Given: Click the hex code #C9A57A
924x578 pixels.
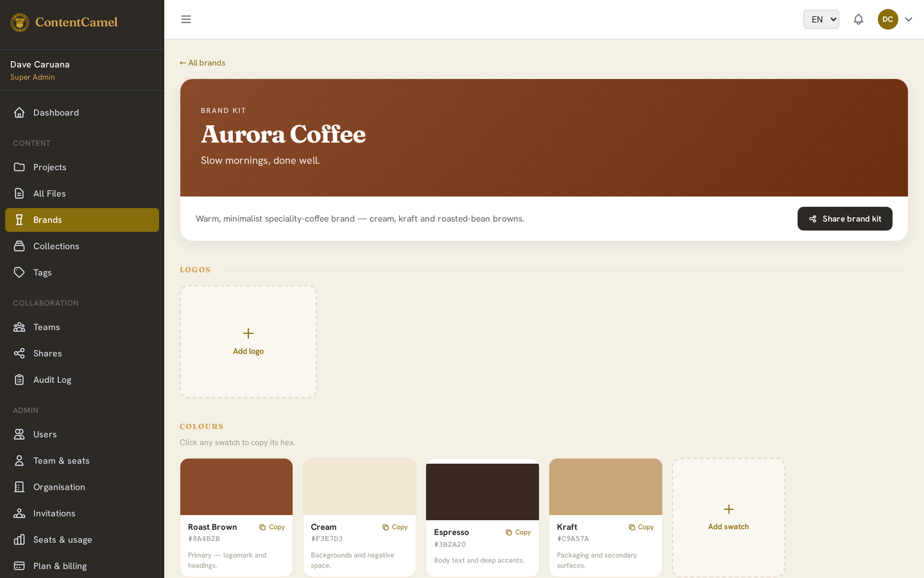Looking at the screenshot, I should pyautogui.click(x=573, y=539).
